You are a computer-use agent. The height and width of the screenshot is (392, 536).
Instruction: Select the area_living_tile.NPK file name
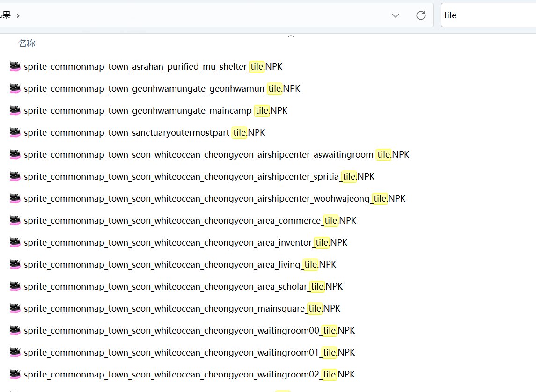(180, 265)
